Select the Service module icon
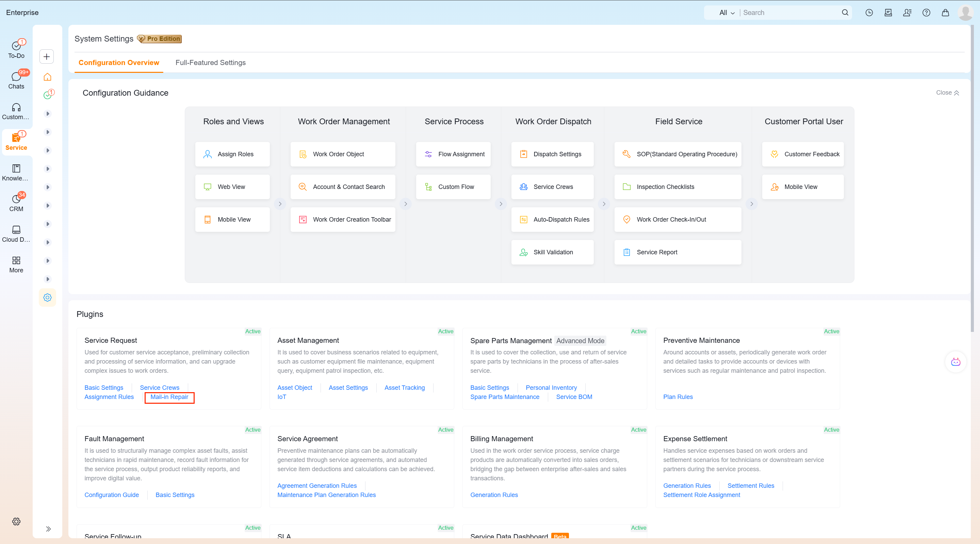The height and width of the screenshot is (544, 980). point(16,142)
